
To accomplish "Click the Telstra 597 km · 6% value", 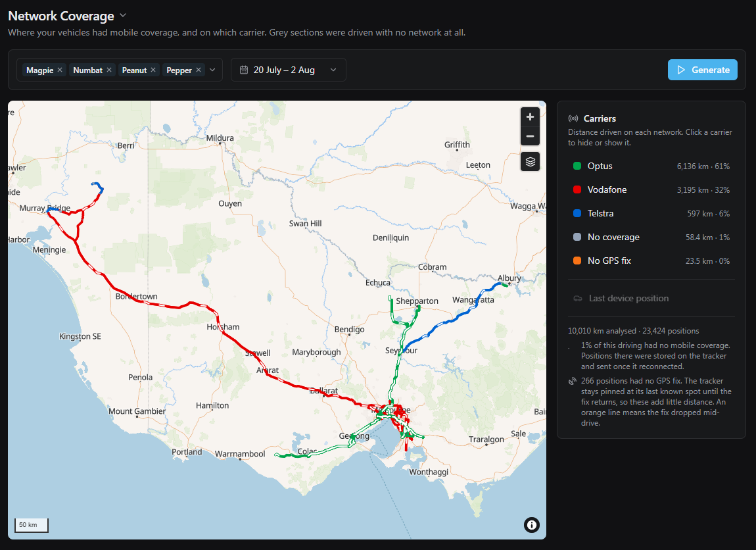I will click(x=708, y=214).
